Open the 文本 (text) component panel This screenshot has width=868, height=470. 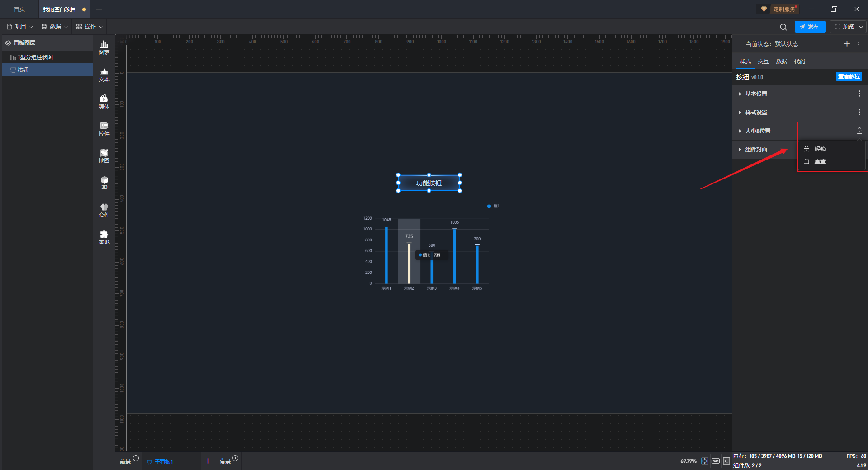pos(104,75)
